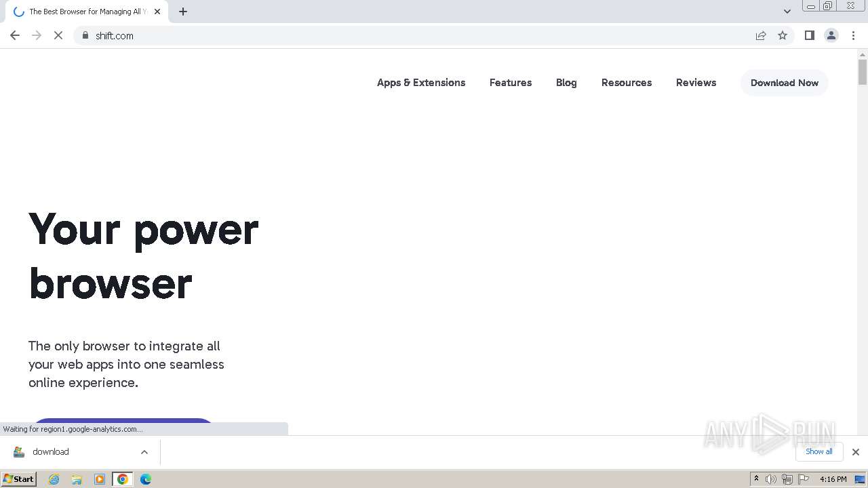Show all downloads
The height and width of the screenshot is (488, 868).
(819, 451)
